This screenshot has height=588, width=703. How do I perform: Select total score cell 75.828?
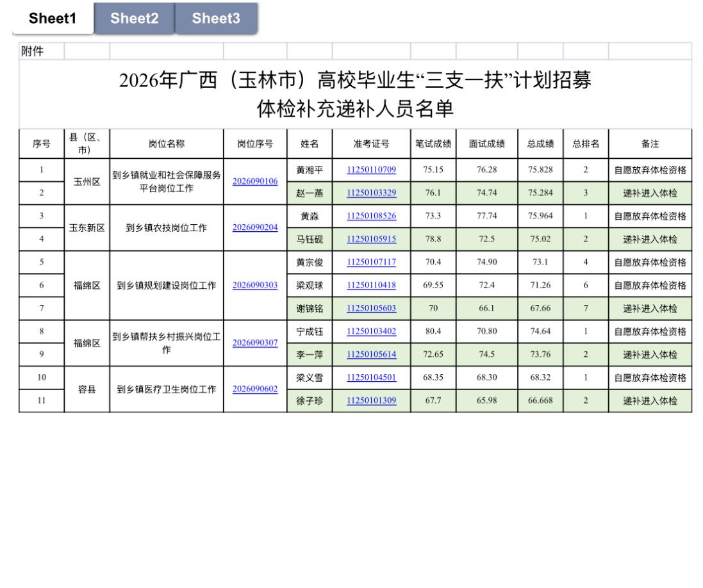tap(541, 170)
